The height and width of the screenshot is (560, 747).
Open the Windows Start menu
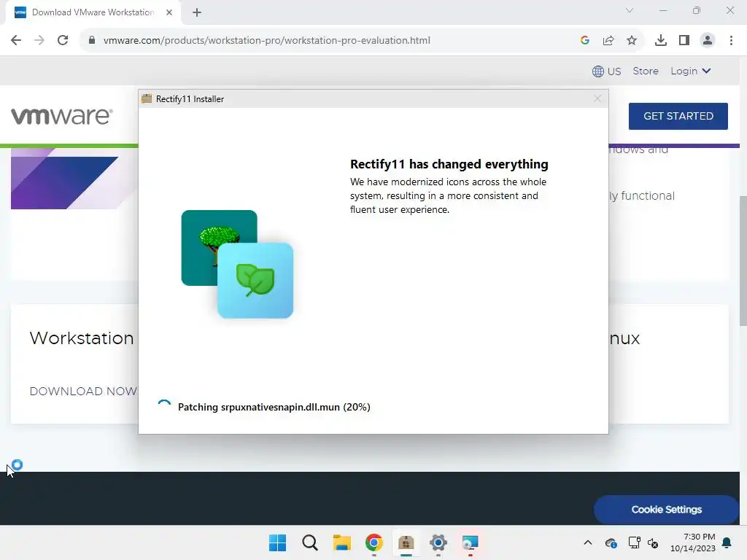(277, 542)
